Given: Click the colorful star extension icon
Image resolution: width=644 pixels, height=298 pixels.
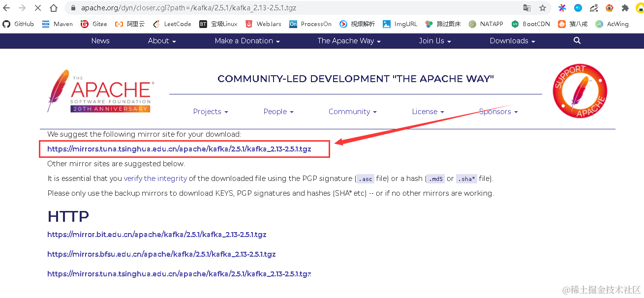Looking at the screenshot, I should pyautogui.click(x=562, y=8).
